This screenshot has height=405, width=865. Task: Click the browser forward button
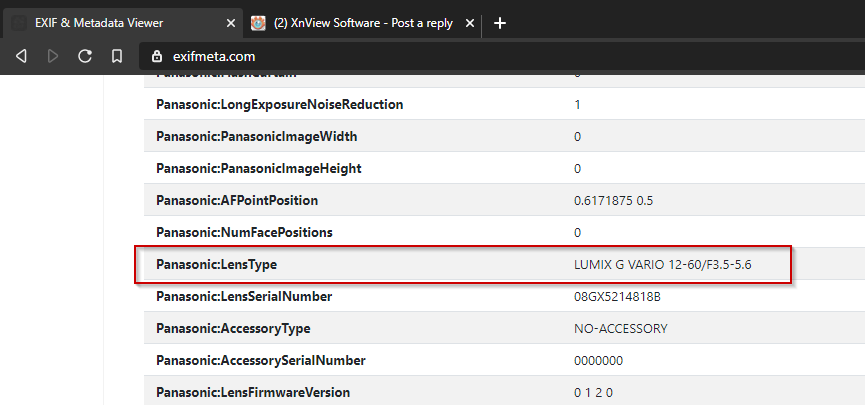pos(53,57)
